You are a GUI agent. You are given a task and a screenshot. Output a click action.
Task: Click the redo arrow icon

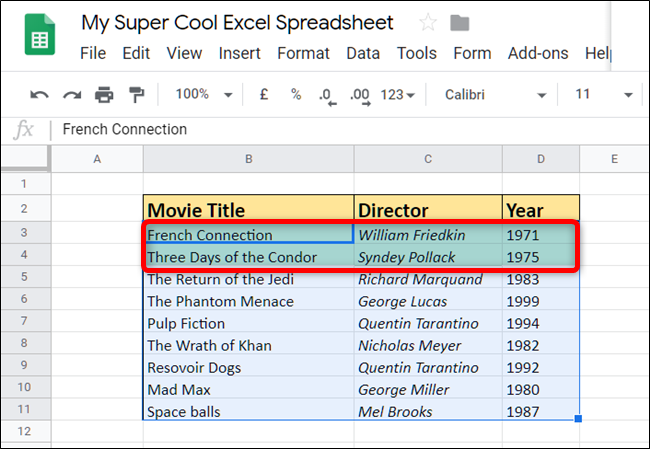click(x=72, y=95)
